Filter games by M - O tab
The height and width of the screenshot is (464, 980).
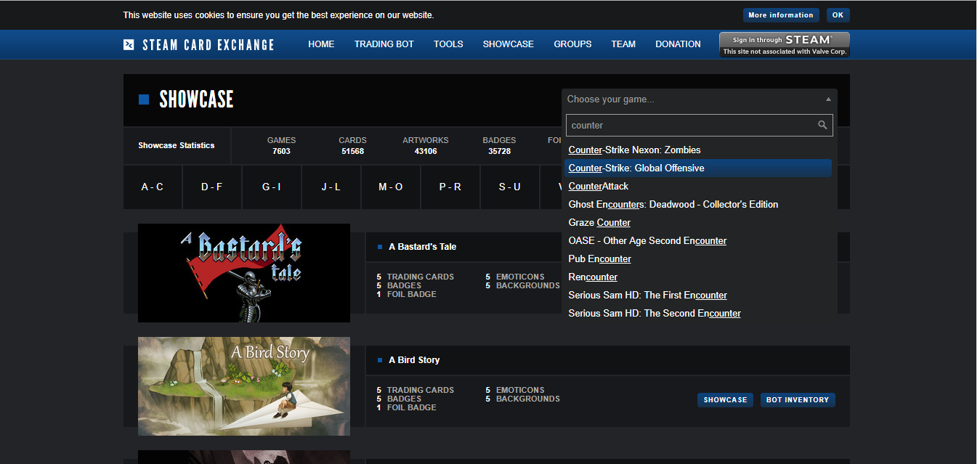point(391,187)
